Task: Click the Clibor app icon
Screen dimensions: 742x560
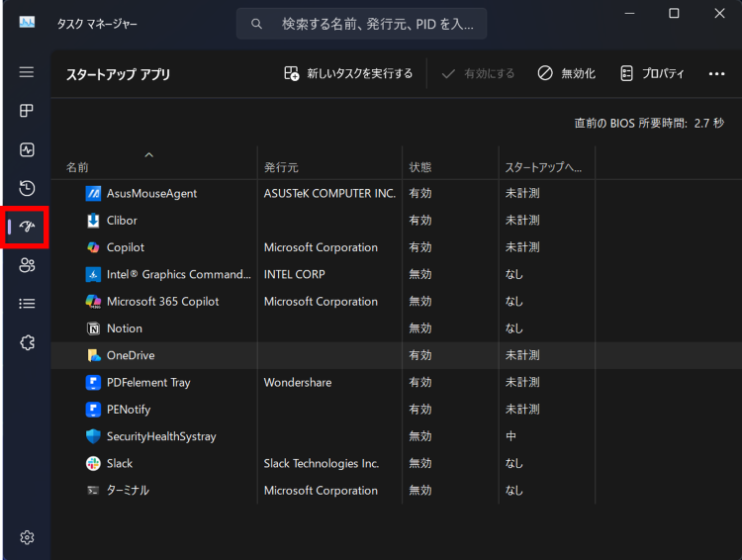Action: (93, 220)
